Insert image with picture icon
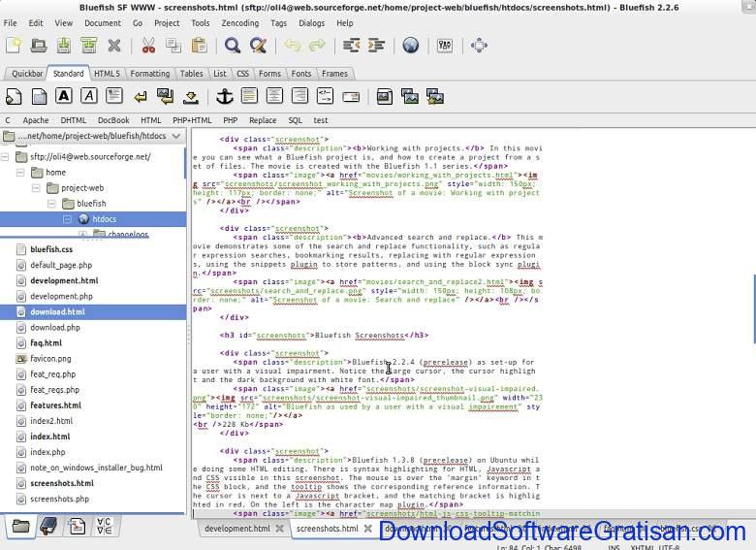The width and height of the screenshot is (756, 550). 384,96
